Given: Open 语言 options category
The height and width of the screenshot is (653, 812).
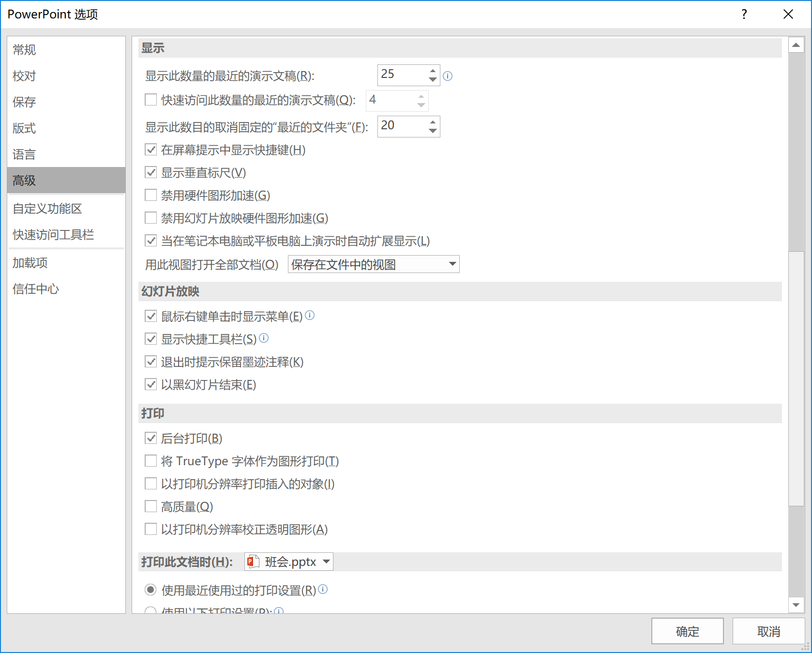Looking at the screenshot, I should click(66, 154).
